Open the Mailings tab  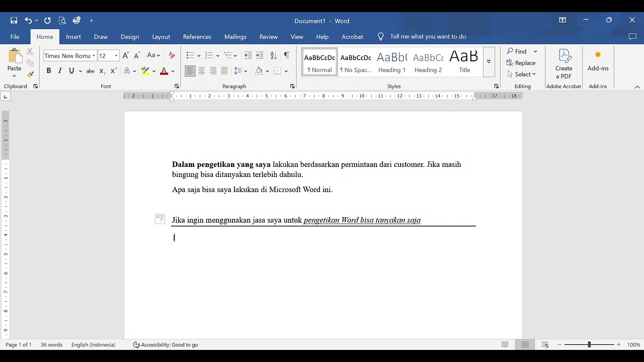[x=235, y=37]
